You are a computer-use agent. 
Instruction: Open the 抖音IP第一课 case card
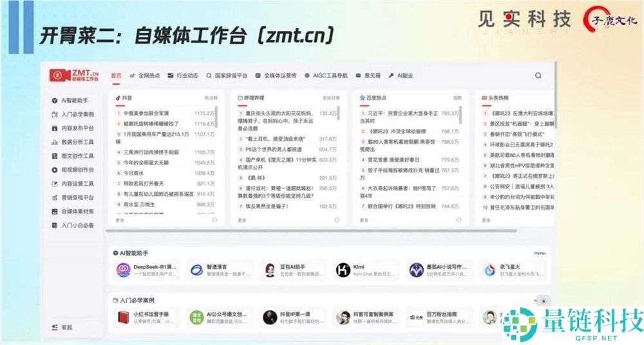pyautogui.click(x=293, y=317)
